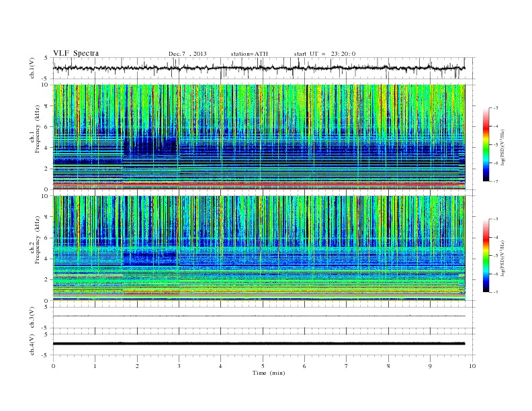Click the "7" tick on the time axis
Viewport: 532px width, 411px height.
[x=347, y=366]
